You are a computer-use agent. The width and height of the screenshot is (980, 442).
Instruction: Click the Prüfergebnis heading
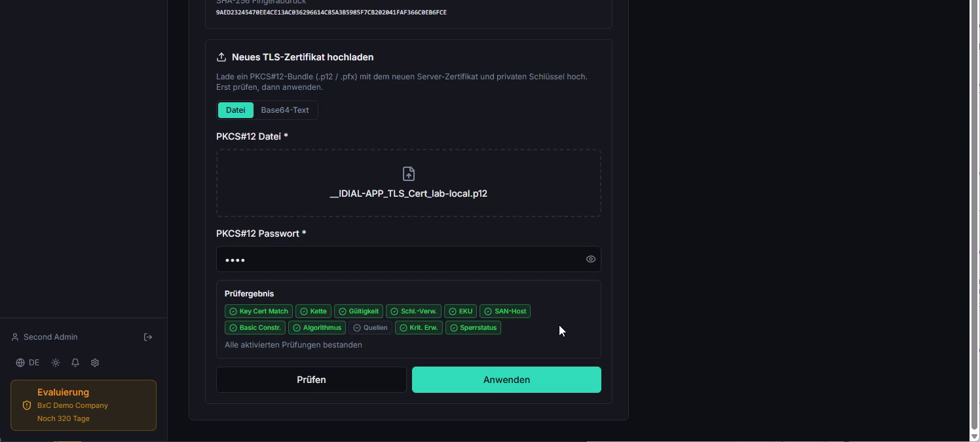249,294
